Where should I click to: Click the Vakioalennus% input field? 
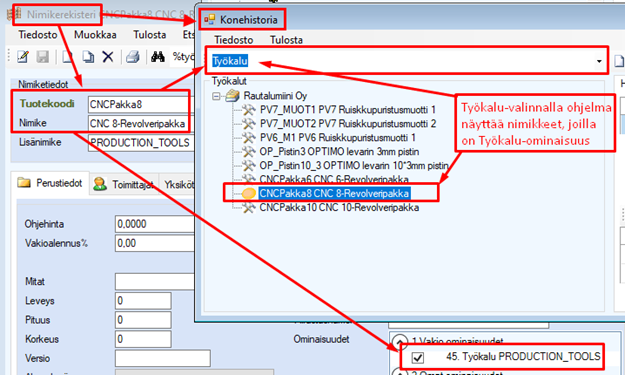155,243
